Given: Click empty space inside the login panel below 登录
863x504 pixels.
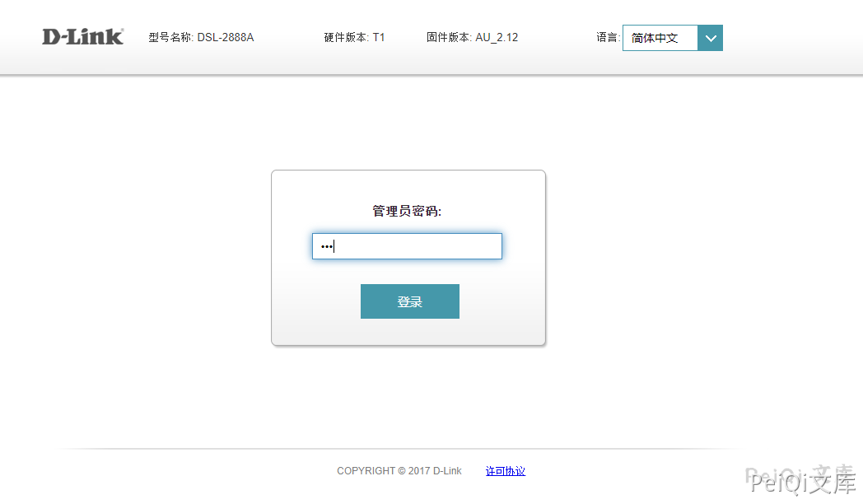Looking at the screenshot, I should [408, 332].
